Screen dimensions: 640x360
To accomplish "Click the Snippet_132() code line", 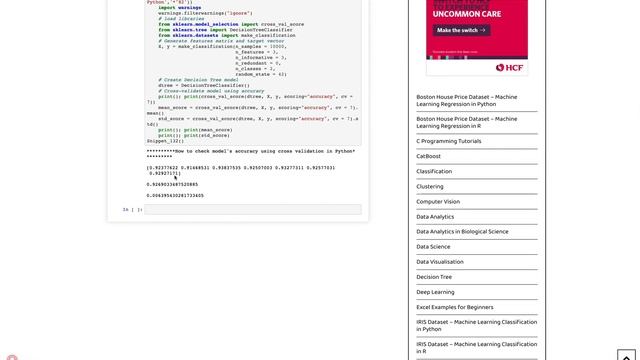I will [165, 141].
